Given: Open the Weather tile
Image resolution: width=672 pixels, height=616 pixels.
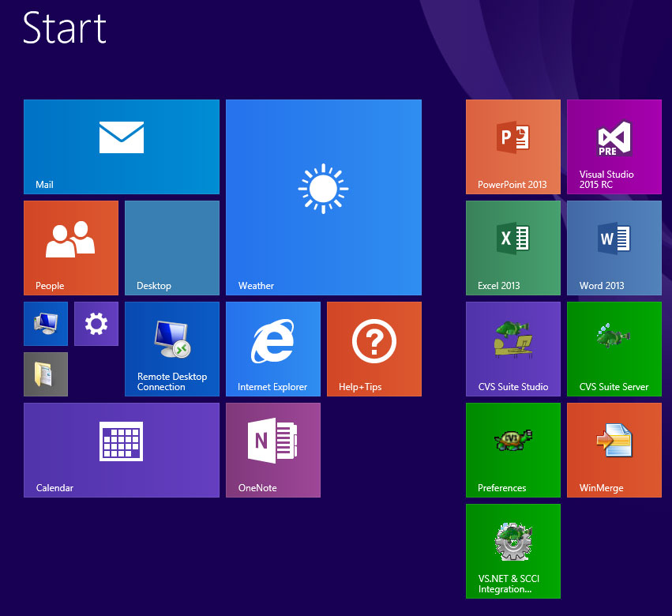Looking at the screenshot, I should click(x=324, y=197).
